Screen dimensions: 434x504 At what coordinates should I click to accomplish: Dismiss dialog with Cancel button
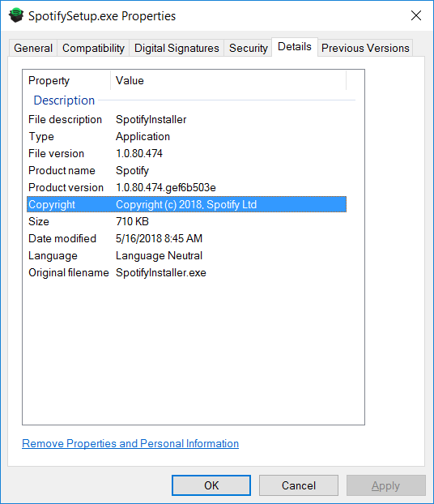click(x=299, y=485)
